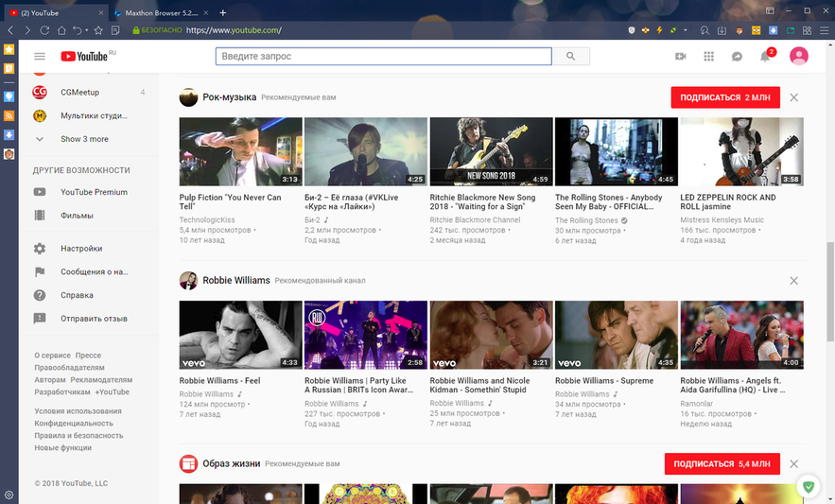The height and width of the screenshot is (504, 835).
Task: Open Somethin' Stupid video title
Action: (x=479, y=385)
